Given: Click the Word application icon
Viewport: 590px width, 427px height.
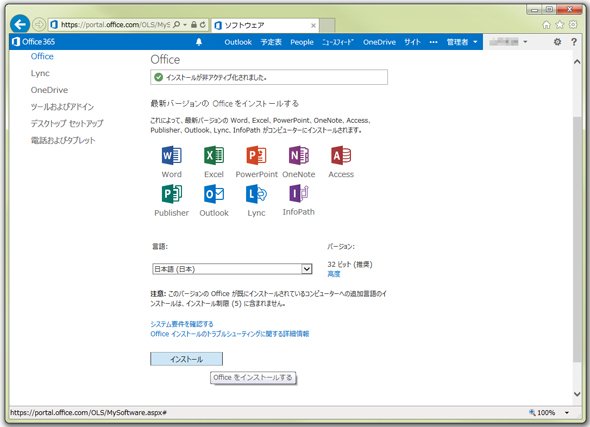Looking at the screenshot, I should tap(172, 155).
